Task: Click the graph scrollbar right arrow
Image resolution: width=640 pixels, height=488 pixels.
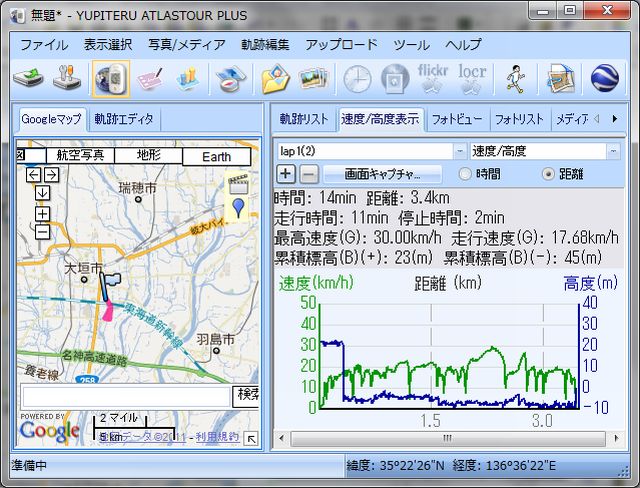Action: pos(616,439)
